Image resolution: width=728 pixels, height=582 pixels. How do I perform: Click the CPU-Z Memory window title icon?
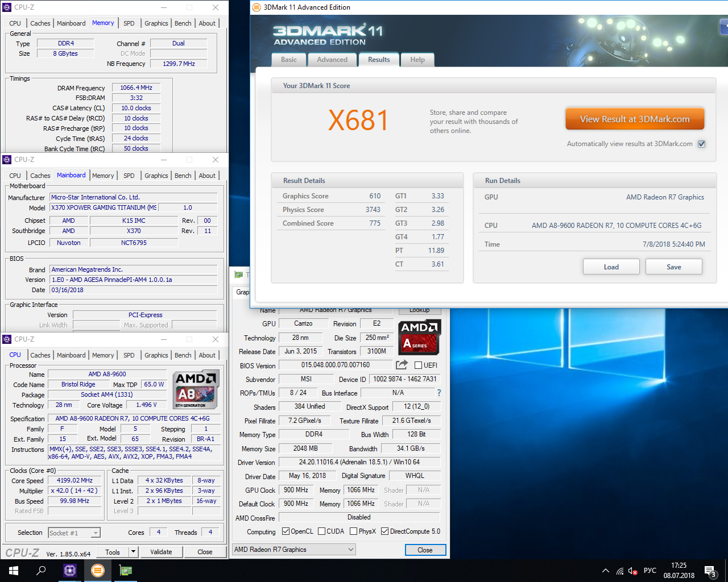tap(7, 7)
